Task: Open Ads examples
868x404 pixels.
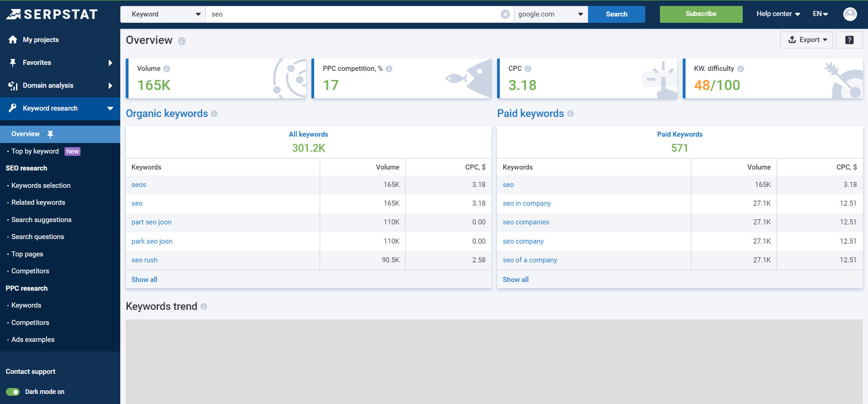Action: coord(33,340)
